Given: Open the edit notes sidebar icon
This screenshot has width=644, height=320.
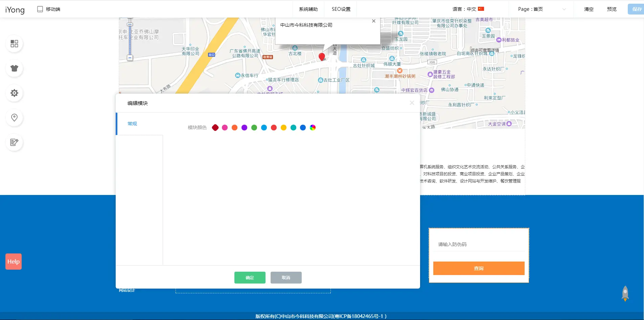Looking at the screenshot, I should (14, 142).
